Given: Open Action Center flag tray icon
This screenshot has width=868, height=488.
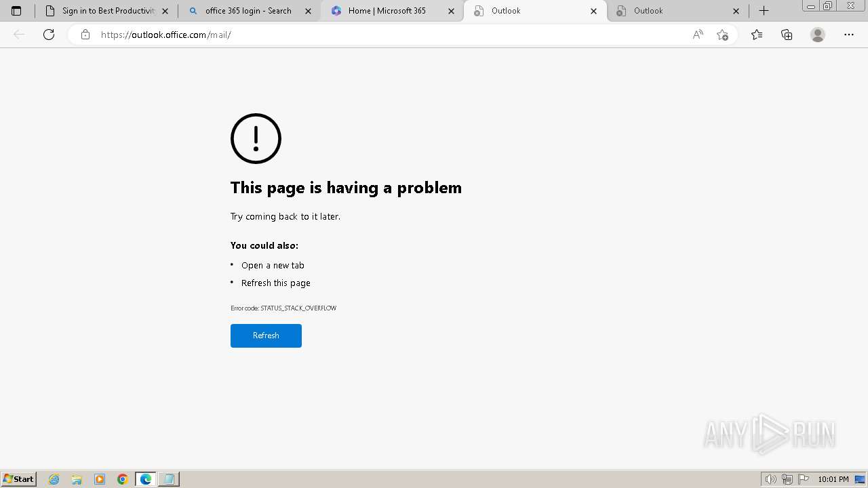Looking at the screenshot, I should tap(804, 479).
